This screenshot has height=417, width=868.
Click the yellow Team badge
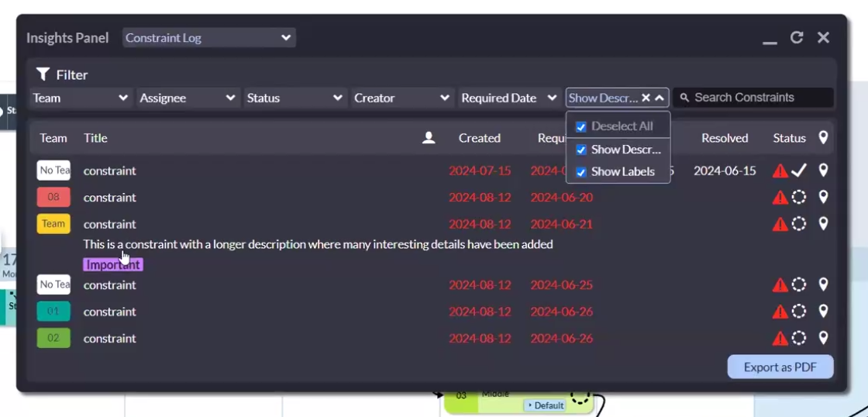click(53, 224)
